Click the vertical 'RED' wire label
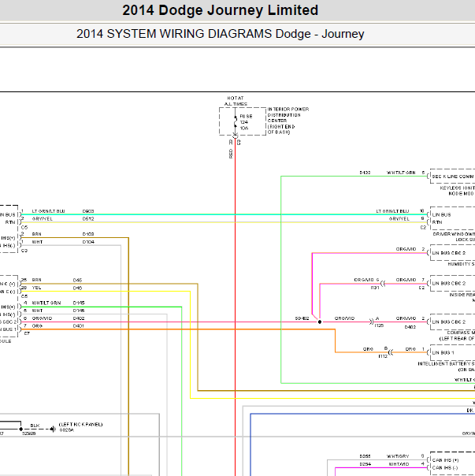The height and width of the screenshot is (476, 475). (231, 154)
